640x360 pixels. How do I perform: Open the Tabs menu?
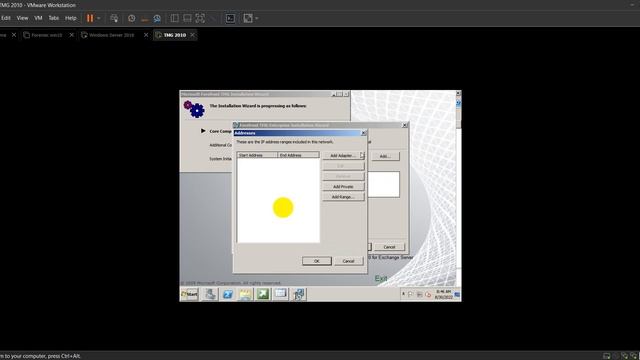tap(54, 18)
